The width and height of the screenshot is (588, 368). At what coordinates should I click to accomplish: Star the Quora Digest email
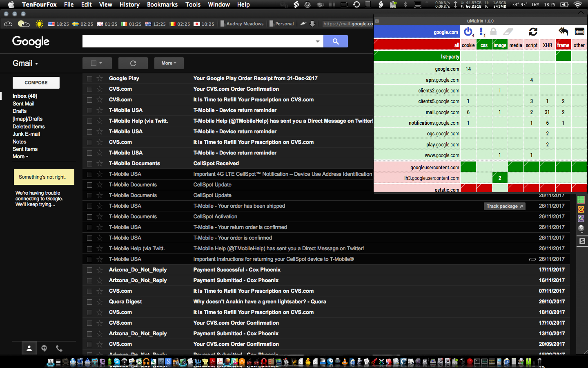tap(100, 302)
